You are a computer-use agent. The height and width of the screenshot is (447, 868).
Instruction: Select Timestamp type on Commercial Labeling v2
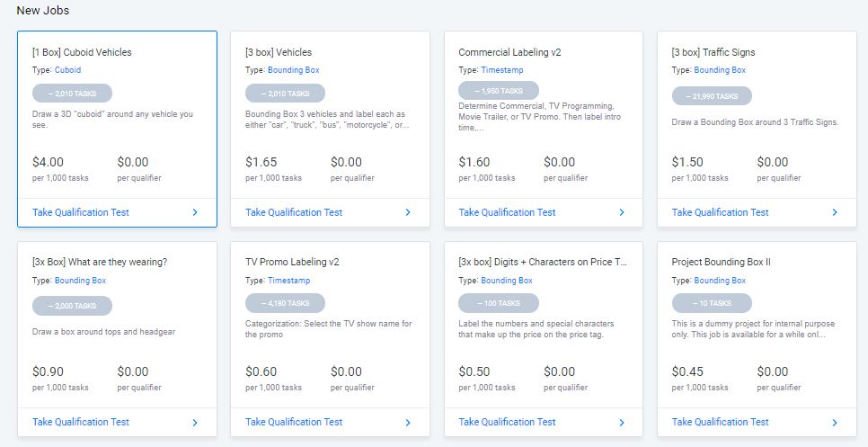503,70
